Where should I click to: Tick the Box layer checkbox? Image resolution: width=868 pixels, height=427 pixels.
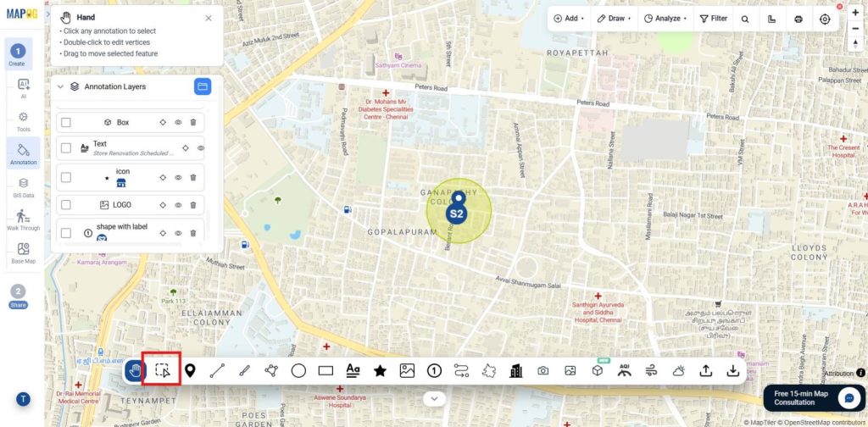[66, 122]
